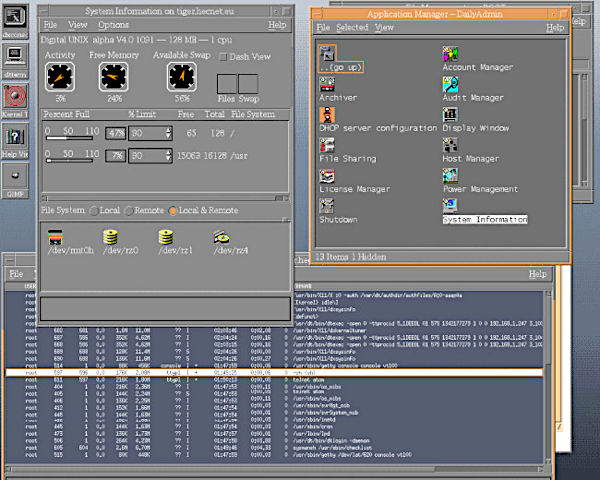This screenshot has height=480, width=600.
Task: Select the Remote file system radio button
Action: pos(129,211)
